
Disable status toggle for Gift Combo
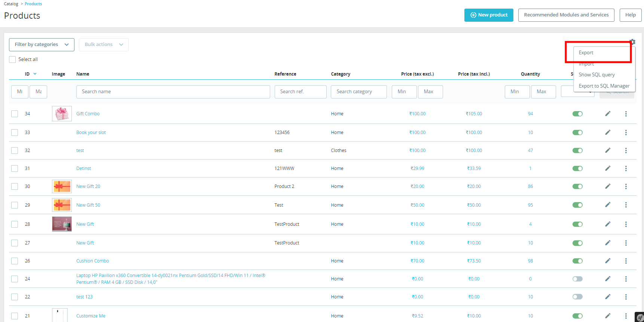[577, 114]
